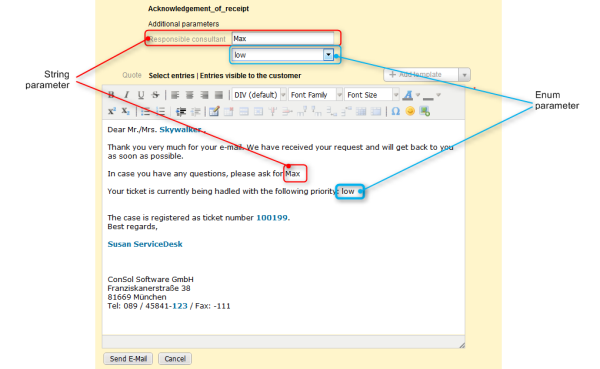Select 'Entries visible to the customer' quote option
600x369 pixels.
pyautogui.click(x=251, y=75)
